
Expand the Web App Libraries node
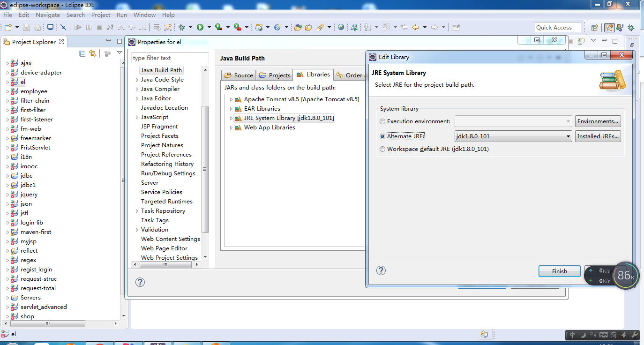tap(231, 127)
